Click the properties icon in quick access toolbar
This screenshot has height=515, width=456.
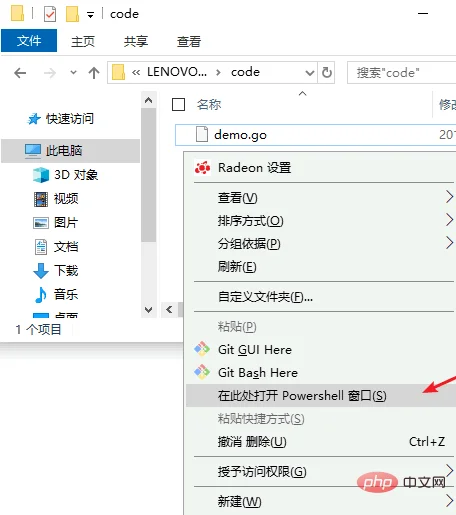50,14
